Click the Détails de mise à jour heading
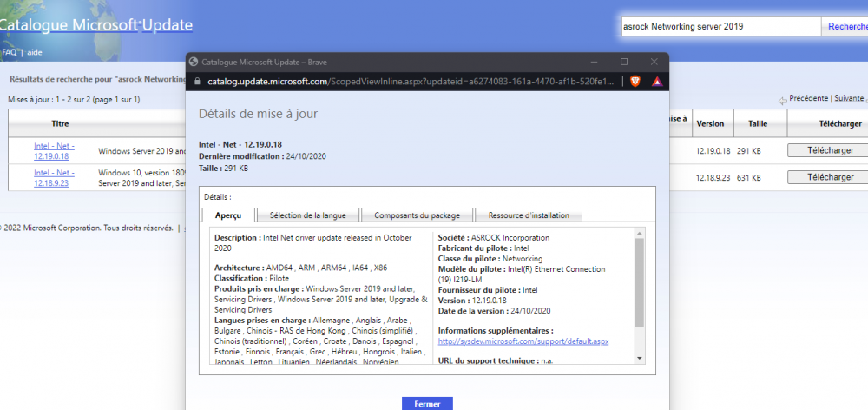This screenshot has width=868, height=410. pyautogui.click(x=258, y=114)
